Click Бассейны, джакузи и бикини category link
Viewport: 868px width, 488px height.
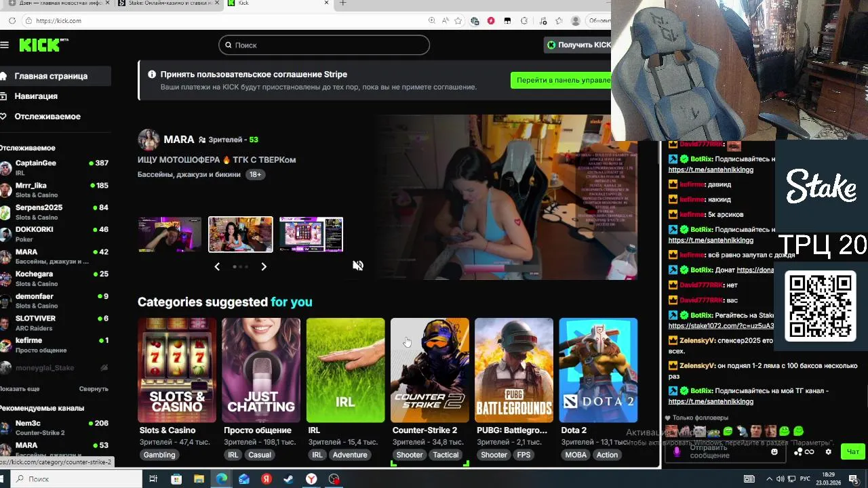189,174
